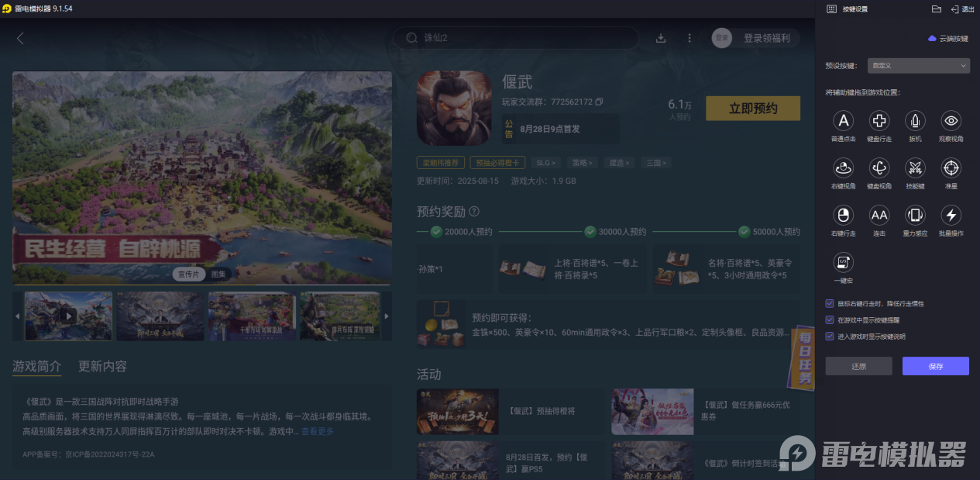The width and height of the screenshot is (980, 480).
Task: Select the 键盘视角 keyboard view icon
Action: coord(879,167)
